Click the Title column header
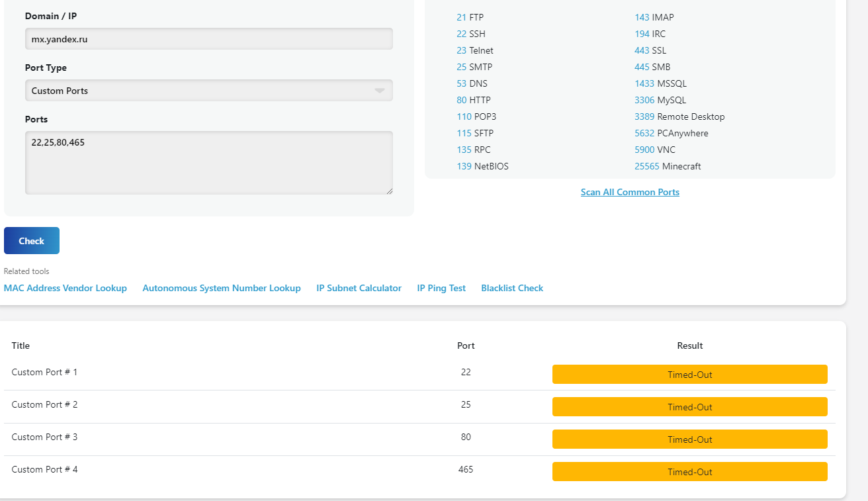 21,345
